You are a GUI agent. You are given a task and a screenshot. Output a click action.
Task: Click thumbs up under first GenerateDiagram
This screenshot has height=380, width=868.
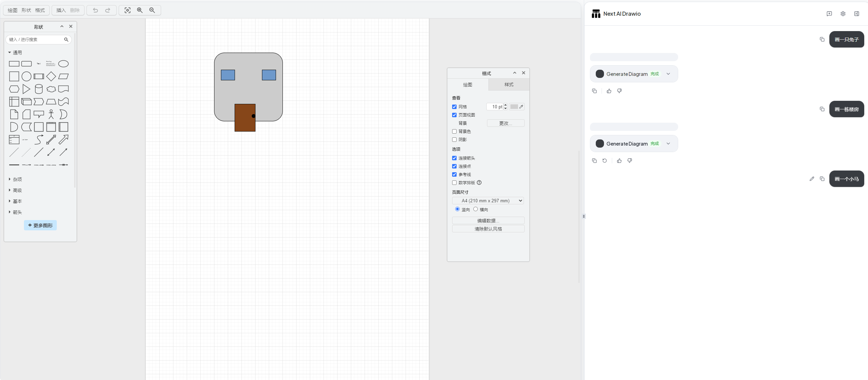pos(609,91)
